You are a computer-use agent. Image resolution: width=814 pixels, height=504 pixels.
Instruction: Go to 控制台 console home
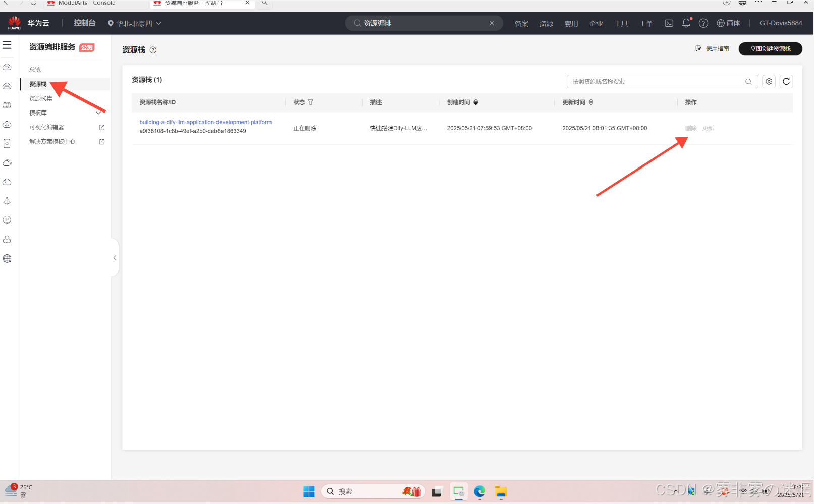[x=84, y=23]
